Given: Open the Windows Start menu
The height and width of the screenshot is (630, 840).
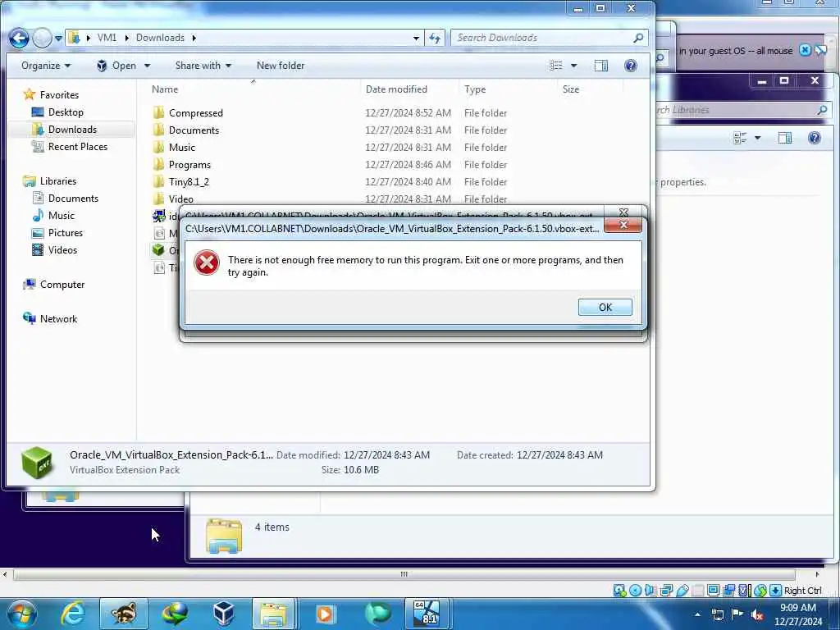Looking at the screenshot, I should pyautogui.click(x=21, y=614).
